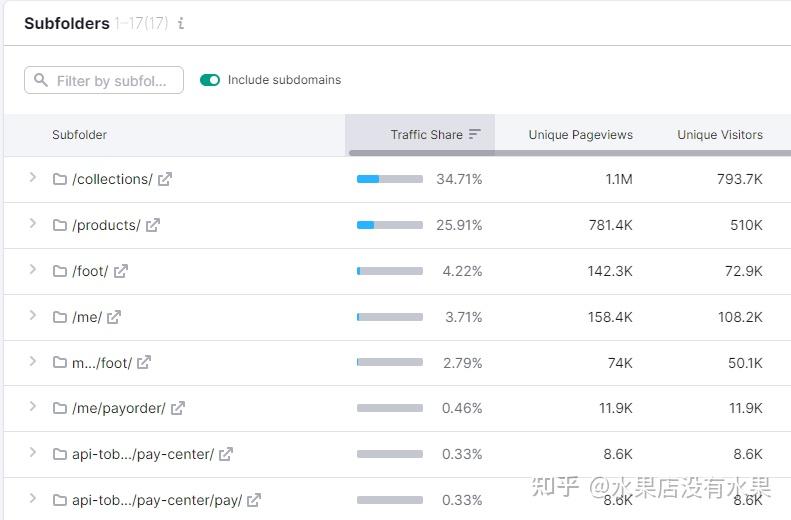Click the Filter by subfolder search field
Viewport: 791px width, 520px height.
pos(110,81)
